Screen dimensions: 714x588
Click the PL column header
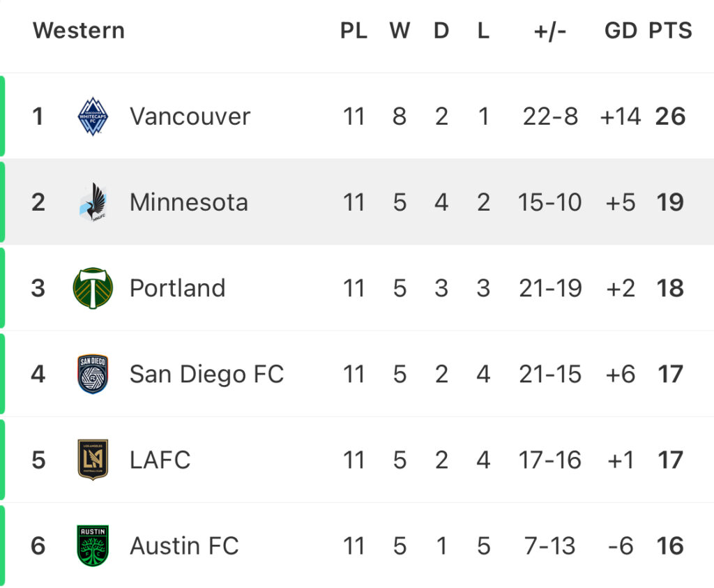(354, 31)
